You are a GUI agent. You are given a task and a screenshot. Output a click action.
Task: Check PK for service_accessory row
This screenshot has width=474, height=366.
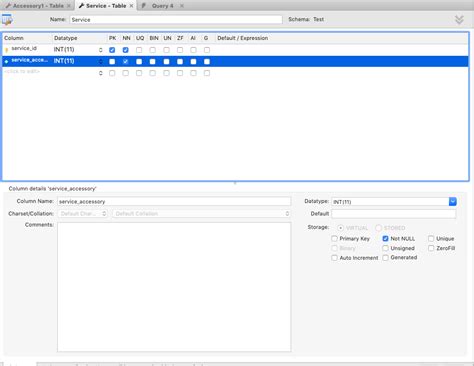[112, 62]
